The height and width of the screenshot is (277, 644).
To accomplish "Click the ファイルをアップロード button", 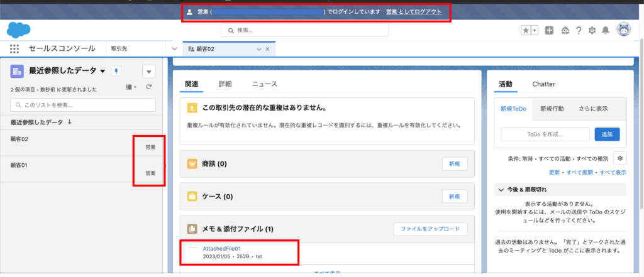I will [430, 229].
